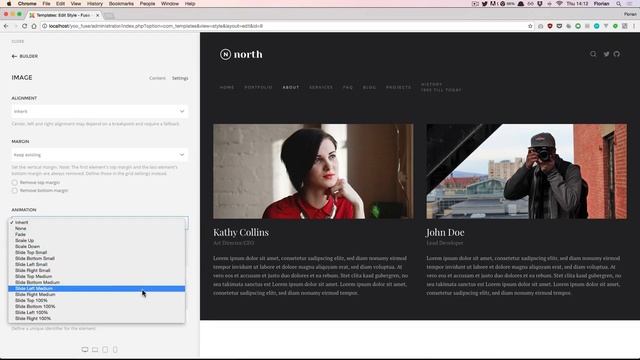Open GitHub icon in site header

click(617, 54)
